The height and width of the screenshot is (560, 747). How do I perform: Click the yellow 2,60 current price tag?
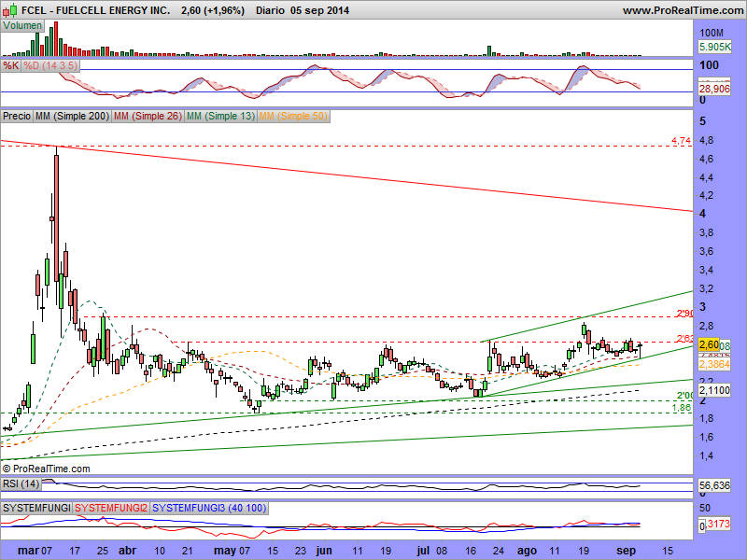(x=709, y=344)
